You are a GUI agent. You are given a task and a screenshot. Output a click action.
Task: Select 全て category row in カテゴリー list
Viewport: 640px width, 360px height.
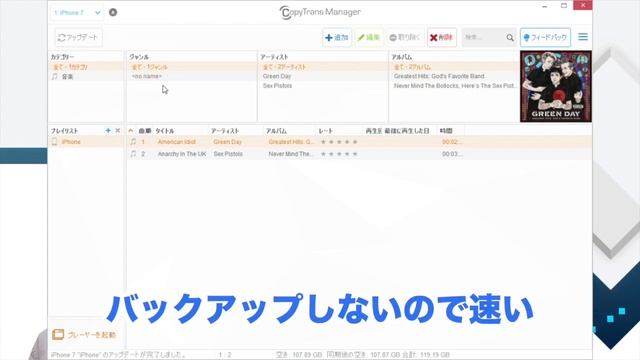[x=85, y=67]
